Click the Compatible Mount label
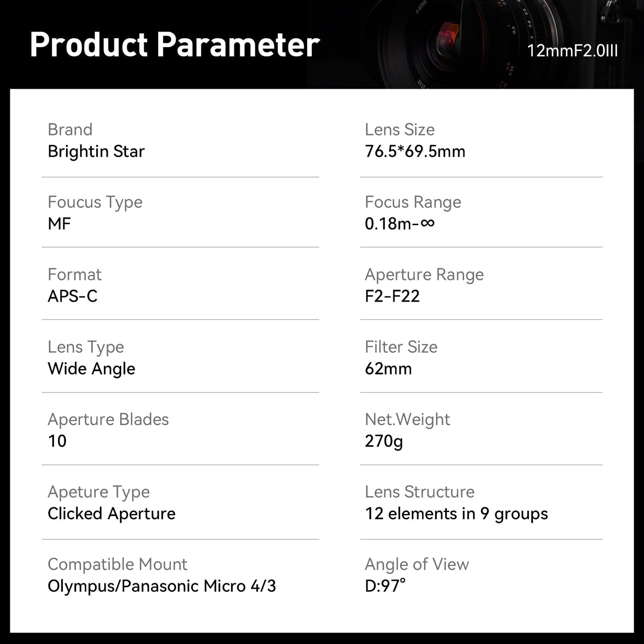Viewport: 644px width, 644px height. [x=117, y=564]
